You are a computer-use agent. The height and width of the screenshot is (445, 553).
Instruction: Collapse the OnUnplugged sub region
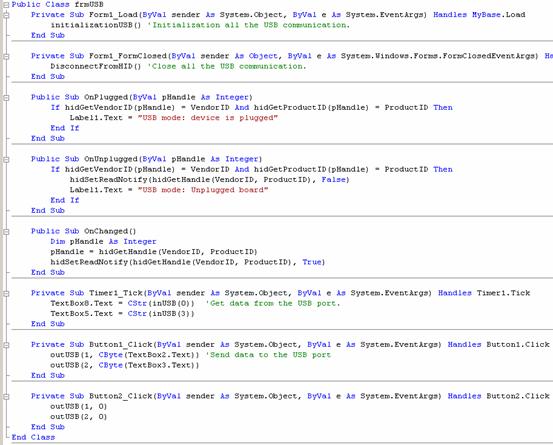pyautogui.click(x=6, y=159)
